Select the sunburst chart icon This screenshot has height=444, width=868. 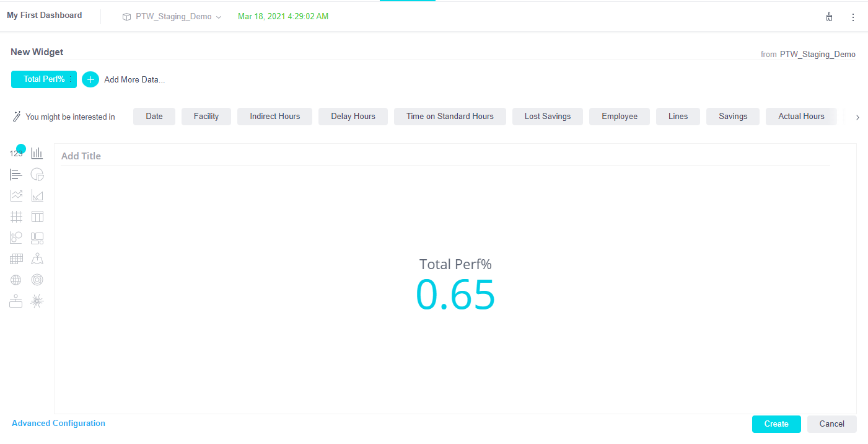coord(37,280)
